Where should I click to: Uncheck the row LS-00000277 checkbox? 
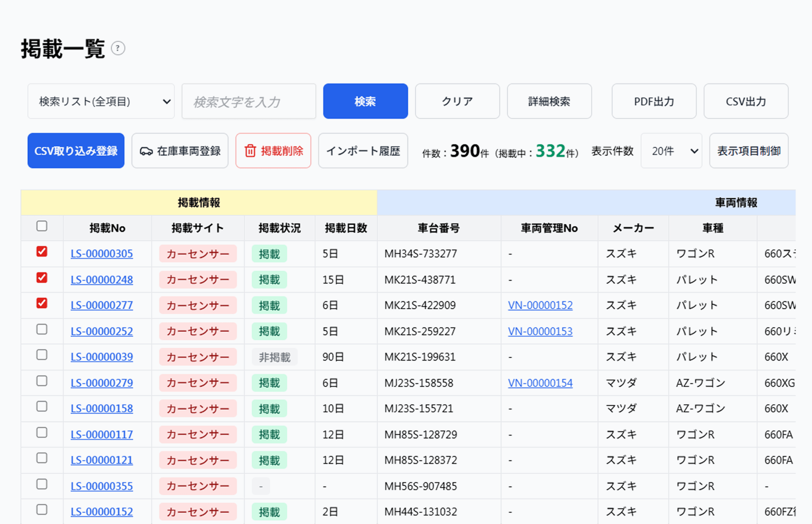pyautogui.click(x=42, y=303)
